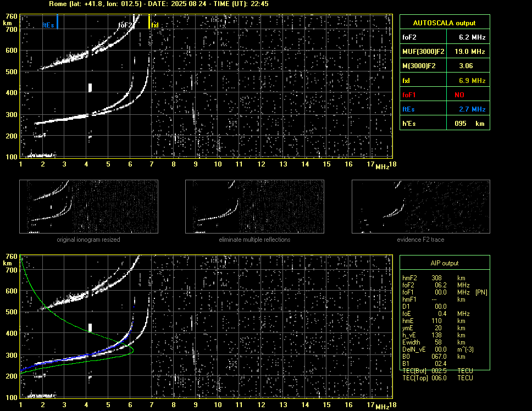532x411 pixels.
Task: Select the foE value 0.4 in AIP output
Action: pyautogui.click(x=442, y=314)
